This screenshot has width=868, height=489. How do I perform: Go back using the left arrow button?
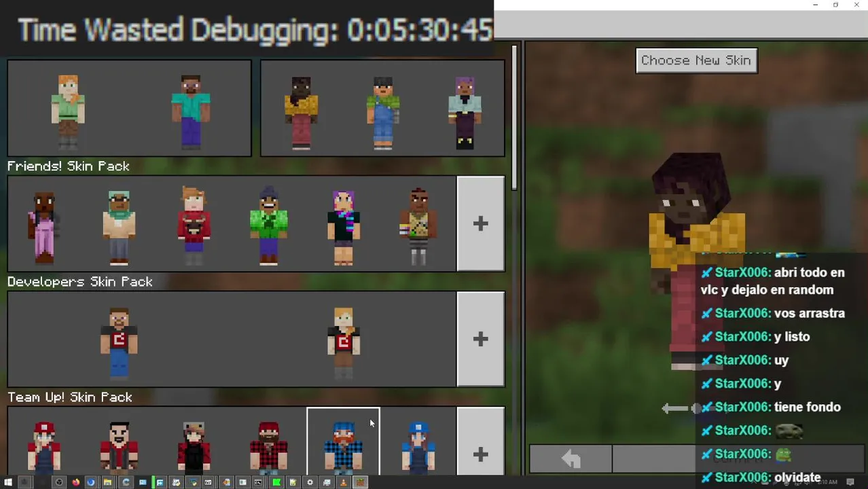click(571, 460)
